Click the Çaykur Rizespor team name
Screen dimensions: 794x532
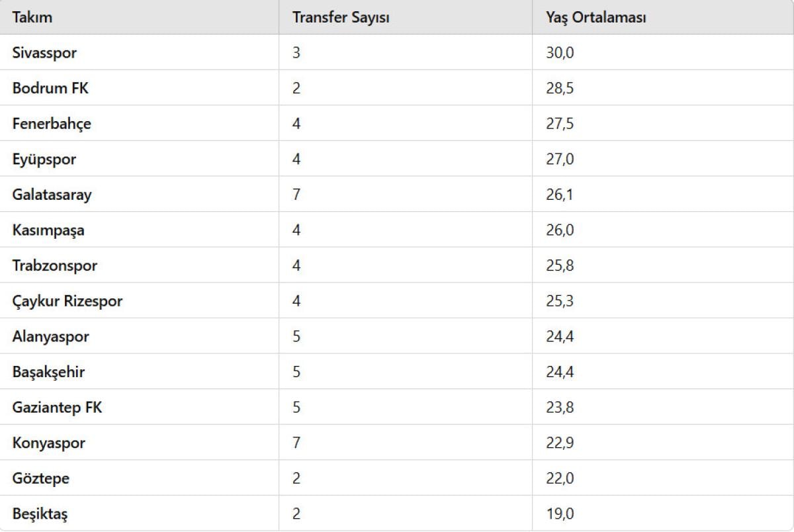[67, 302]
